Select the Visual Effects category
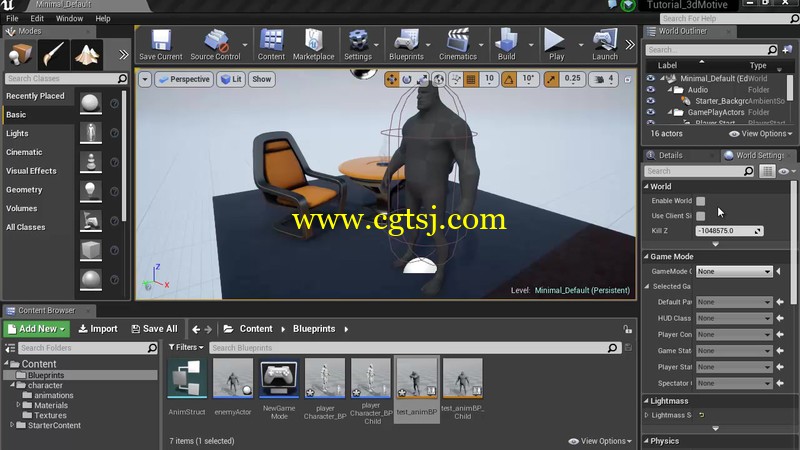Screen dimensions: 800x450 pos(31,171)
